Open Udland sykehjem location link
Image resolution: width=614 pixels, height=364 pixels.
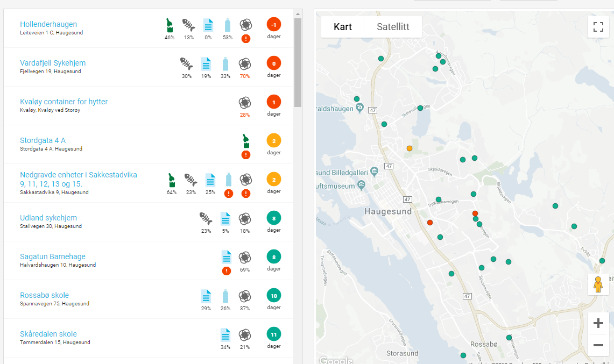48,218
